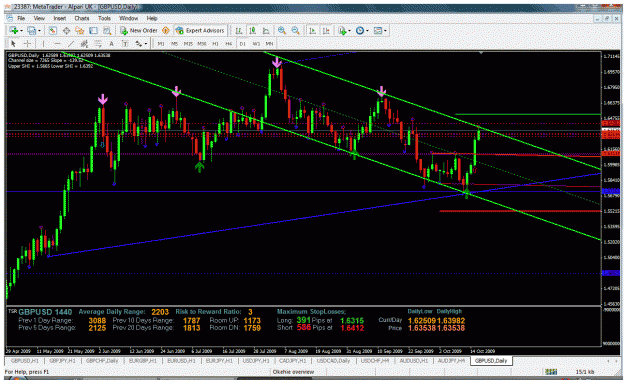Switch to M15 timeframe
Viewport: 625px width, 380px height.
coord(188,44)
